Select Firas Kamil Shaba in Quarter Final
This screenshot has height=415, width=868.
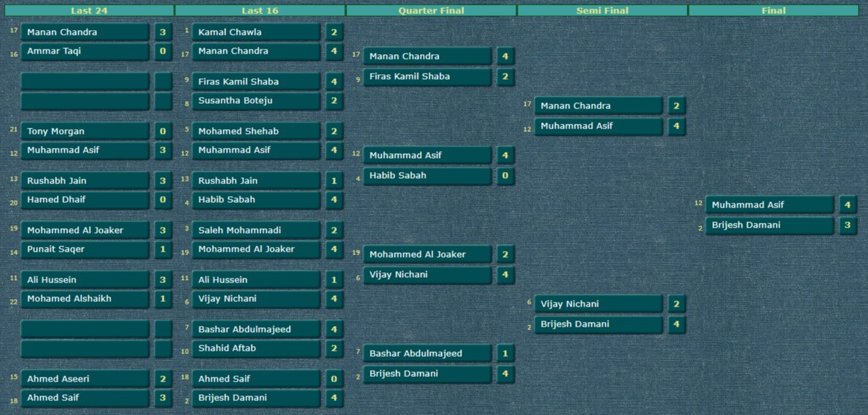click(x=427, y=76)
